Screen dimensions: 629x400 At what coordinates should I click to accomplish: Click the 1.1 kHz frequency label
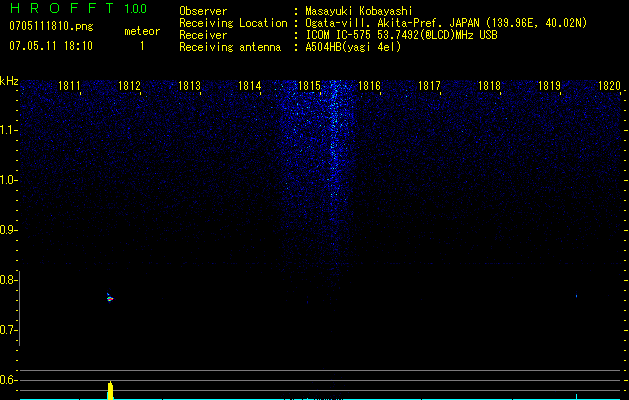click(7, 130)
